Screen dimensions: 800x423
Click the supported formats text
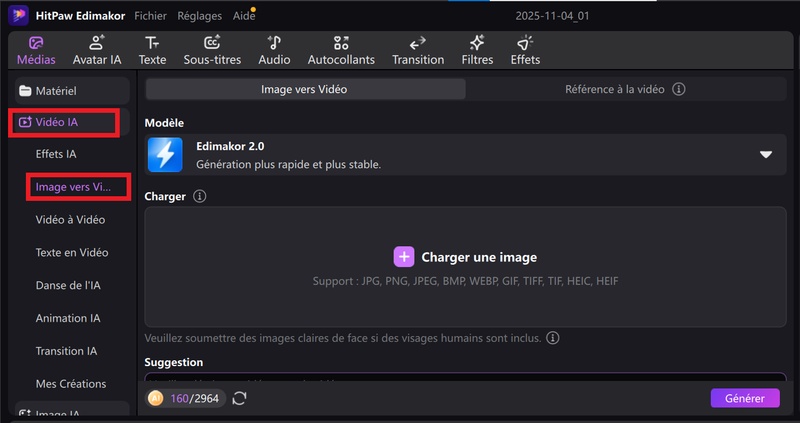point(465,281)
